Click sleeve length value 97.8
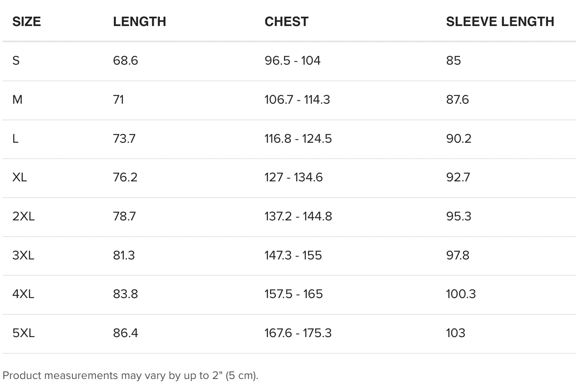 coord(458,255)
